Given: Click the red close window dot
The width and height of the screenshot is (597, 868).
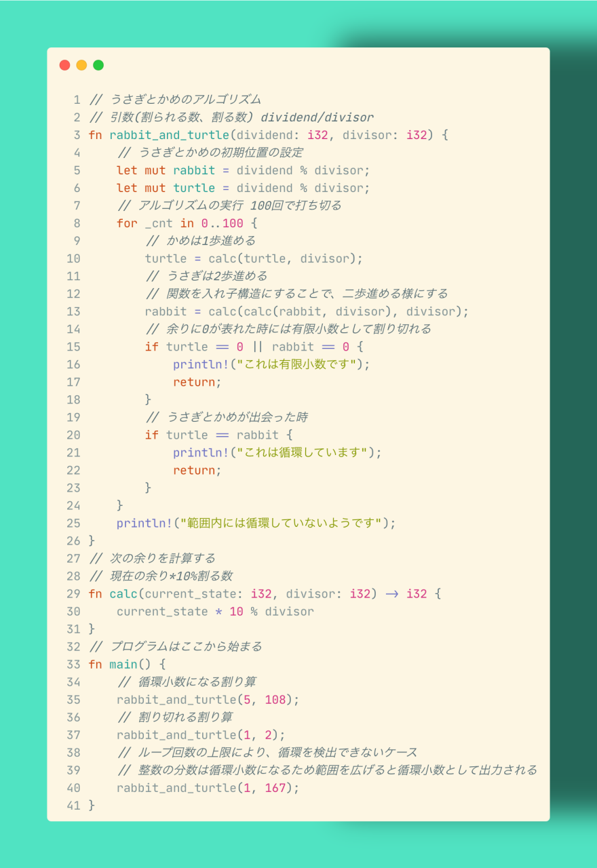Looking at the screenshot, I should point(64,65).
